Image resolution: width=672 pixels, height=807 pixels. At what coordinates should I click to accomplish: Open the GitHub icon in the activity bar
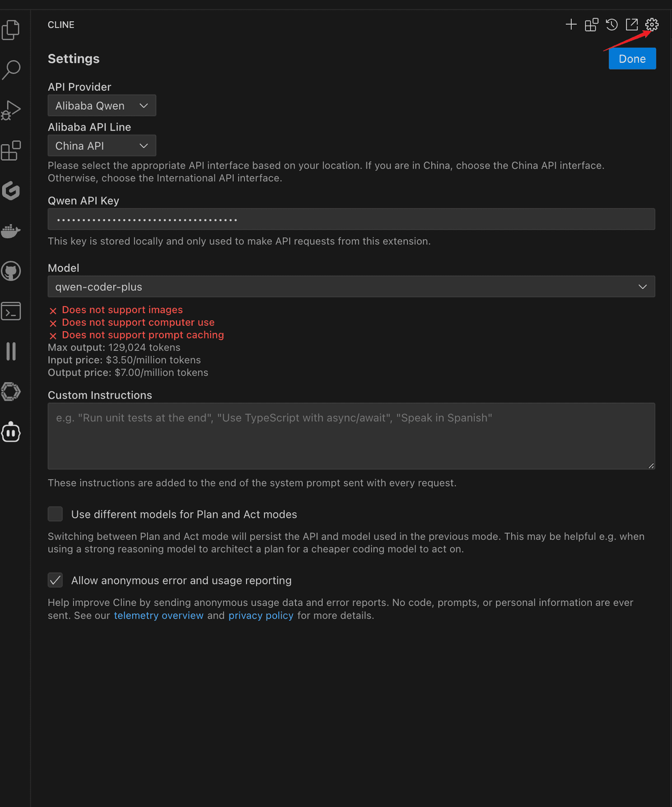11,271
